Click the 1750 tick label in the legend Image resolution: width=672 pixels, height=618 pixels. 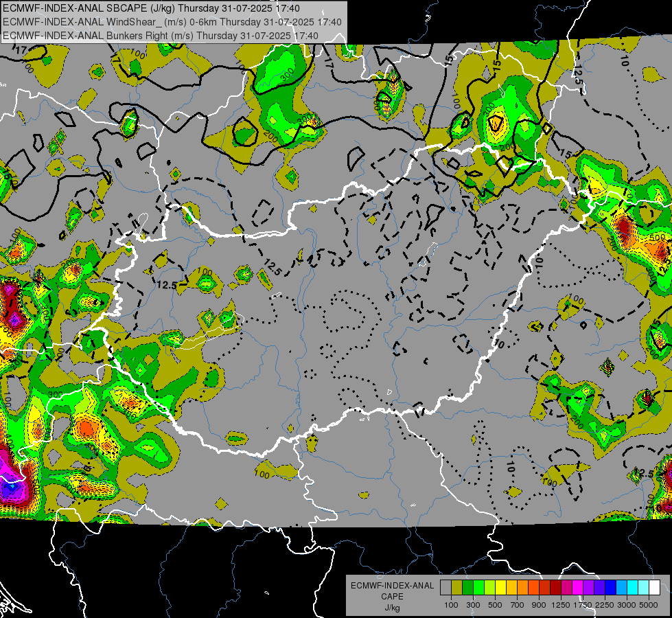583,605
